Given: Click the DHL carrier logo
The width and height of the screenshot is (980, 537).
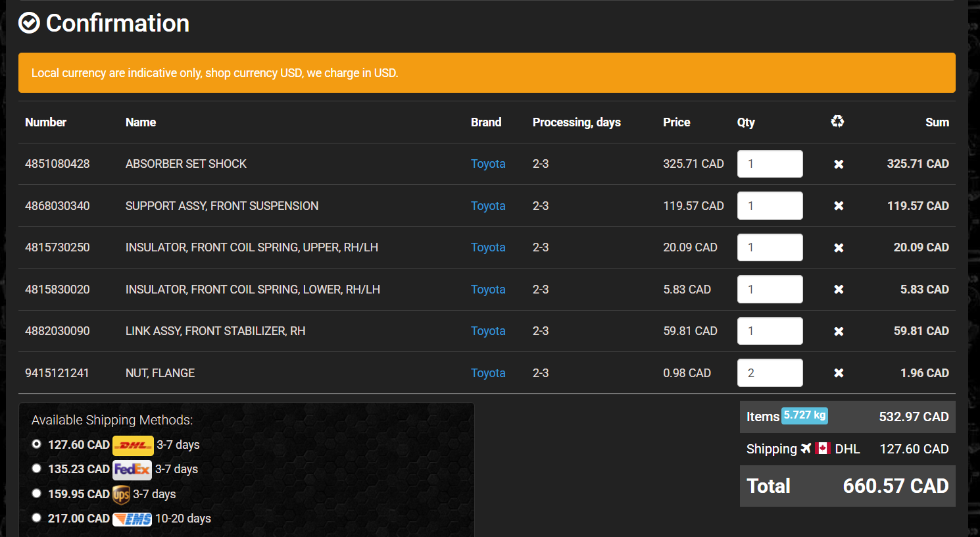Looking at the screenshot, I should (x=133, y=446).
